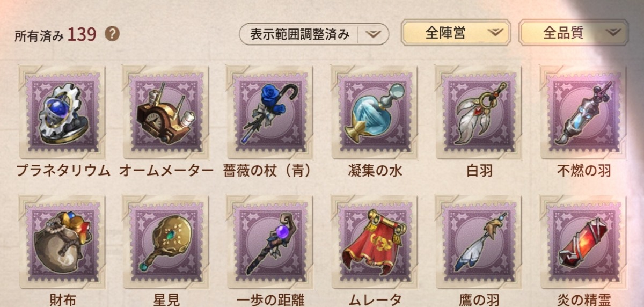The image size is (644, 307).
Task: Pick the 白羽 white feather accessory
Action: [x=479, y=113]
